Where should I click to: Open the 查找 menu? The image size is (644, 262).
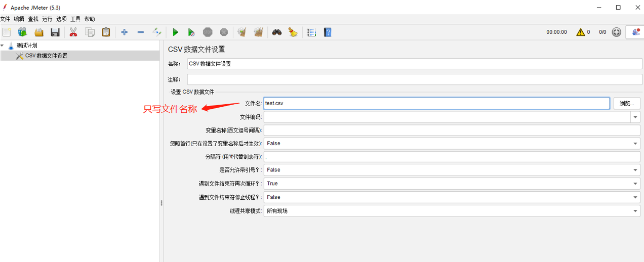point(33,19)
